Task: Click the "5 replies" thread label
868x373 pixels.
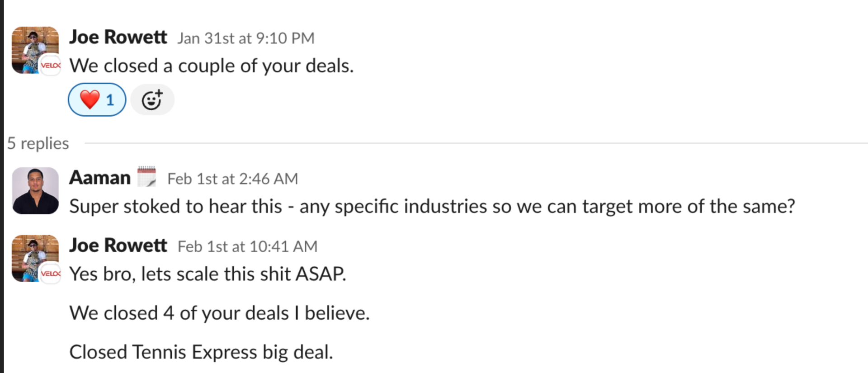Action: 38,143
